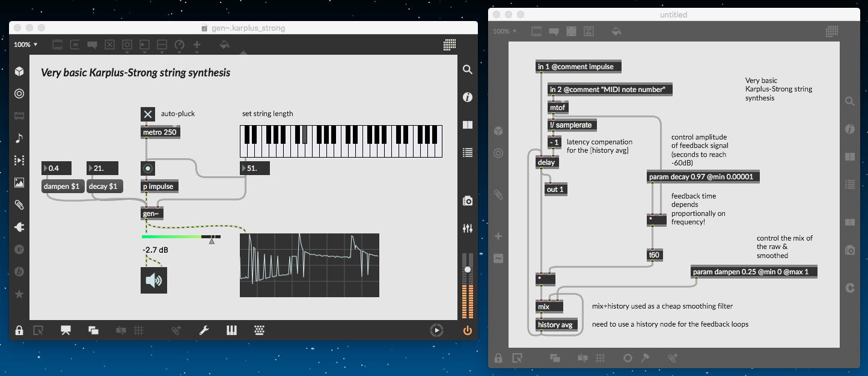Image resolution: width=868 pixels, height=376 pixels.
Task: Select the 'out 1' object
Action: (x=557, y=190)
